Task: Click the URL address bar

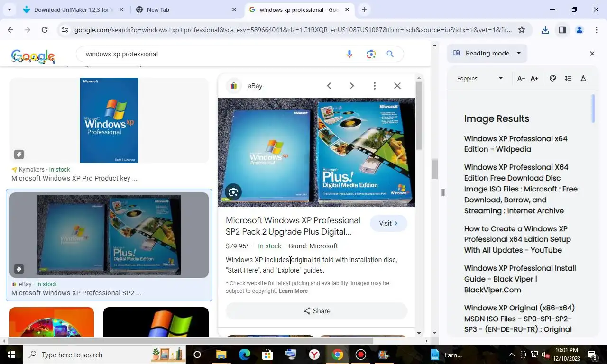Action: pos(293,30)
